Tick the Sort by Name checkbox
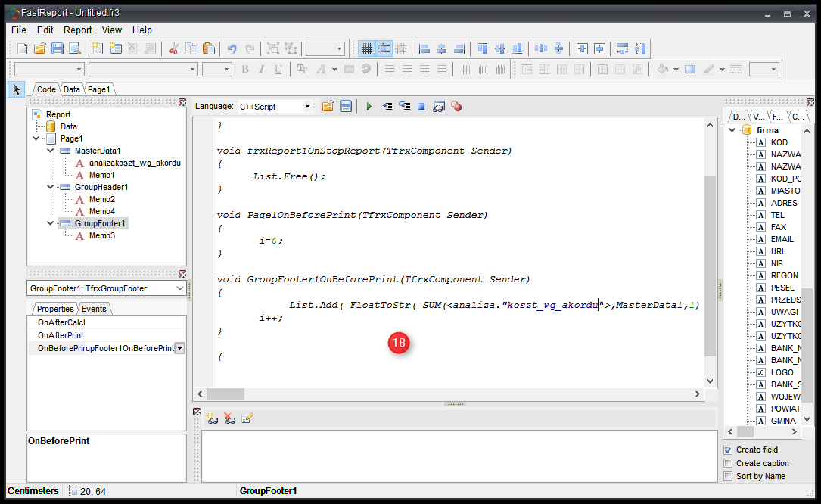821x504 pixels. click(x=728, y=476)
